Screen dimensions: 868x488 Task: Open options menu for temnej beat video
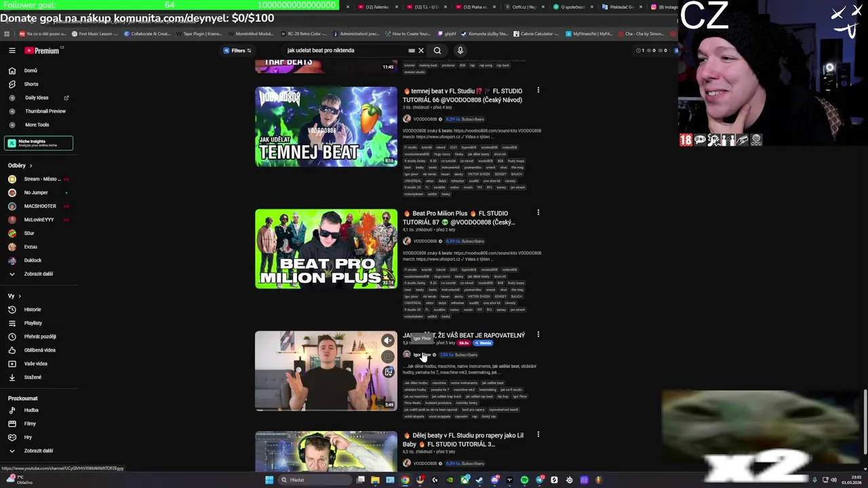pos(538,90)
